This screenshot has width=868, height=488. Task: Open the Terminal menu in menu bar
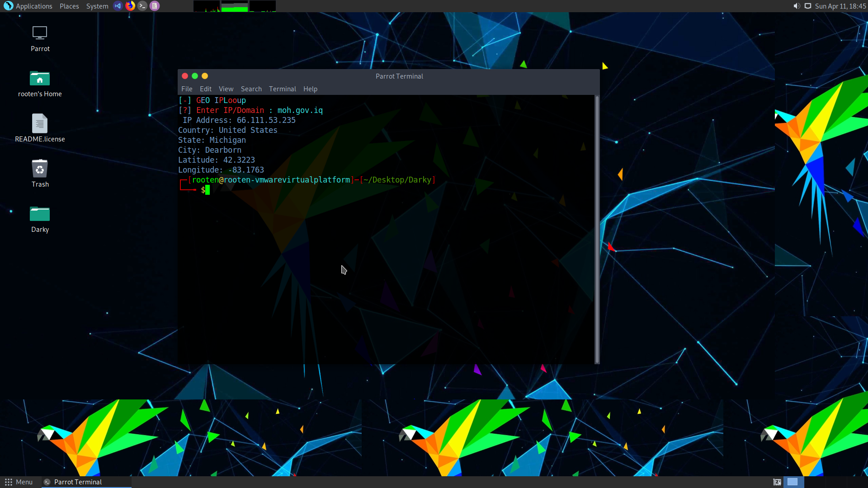point(283,89)
